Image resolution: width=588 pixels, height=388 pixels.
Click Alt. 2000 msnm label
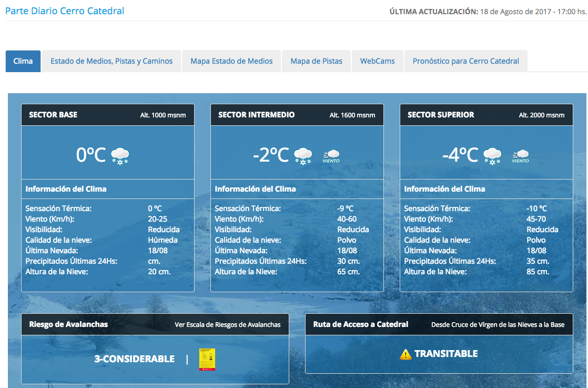tap(542, 115)
